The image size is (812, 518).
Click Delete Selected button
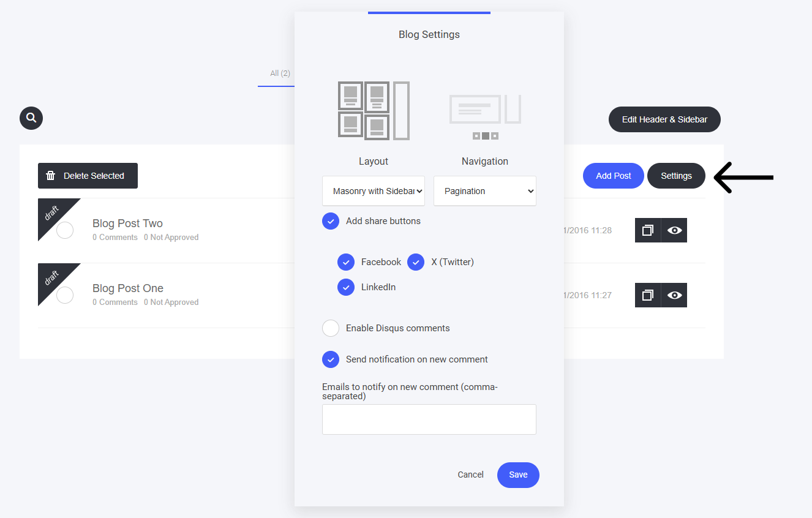click(88, 176)
